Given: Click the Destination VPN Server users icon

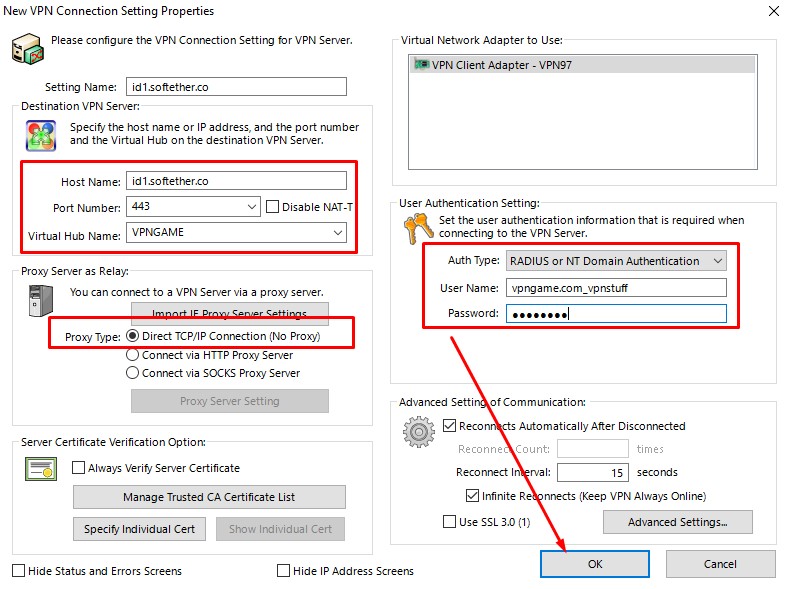Looking at the screenshot, I should [x=41, y=136].
